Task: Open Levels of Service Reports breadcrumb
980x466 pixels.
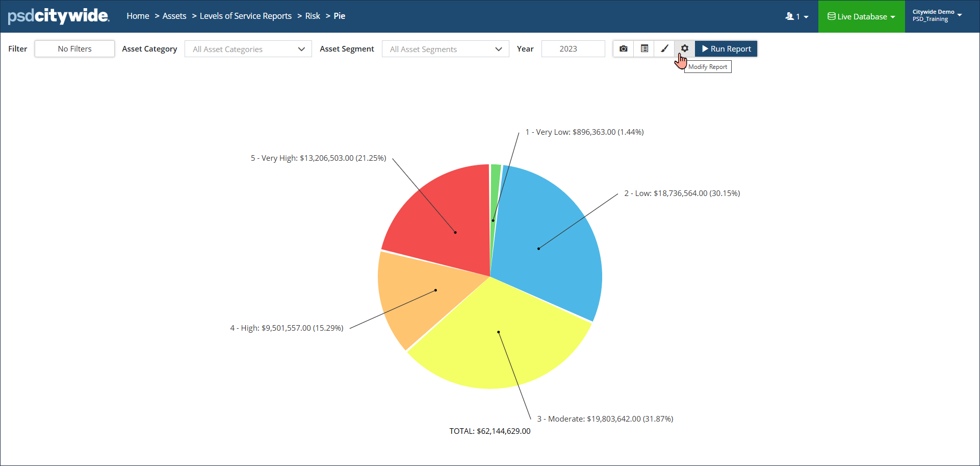Action: pos(246,16)
